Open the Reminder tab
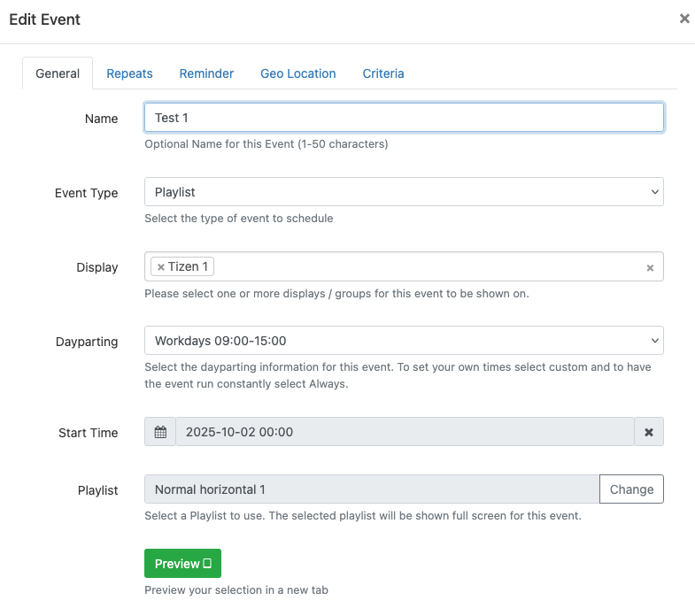The width and height of the screenshot is (695, 616). pos(206,73)
